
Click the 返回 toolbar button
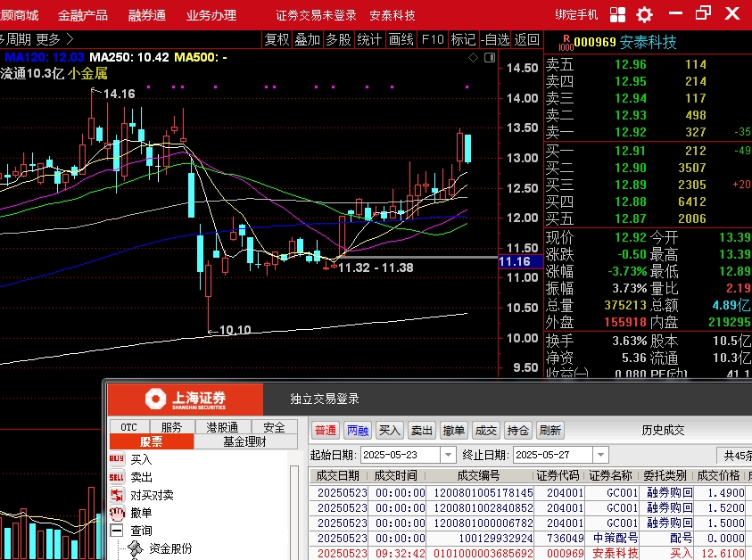pyautogui.click(x=527, y=39)
